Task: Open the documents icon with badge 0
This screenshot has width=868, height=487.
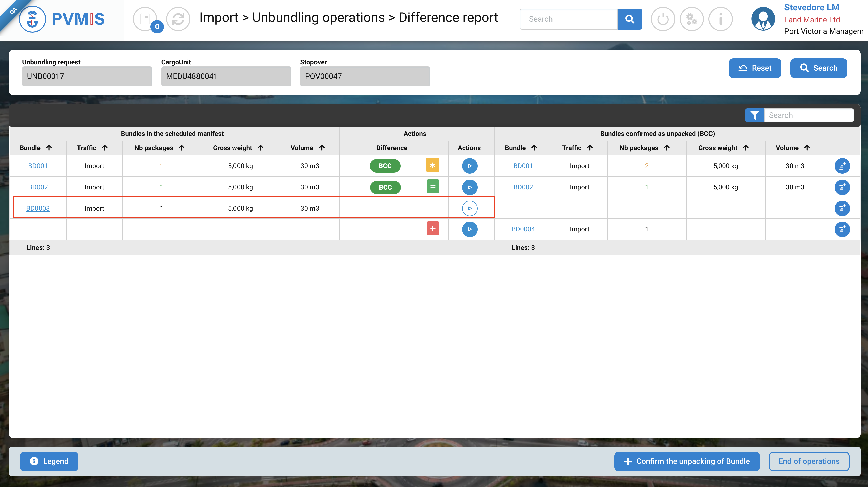Action: (x=145, y=19)
